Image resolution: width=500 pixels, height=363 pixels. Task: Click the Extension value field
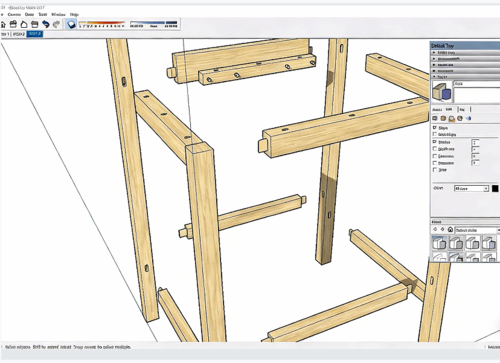coord(475,156)
